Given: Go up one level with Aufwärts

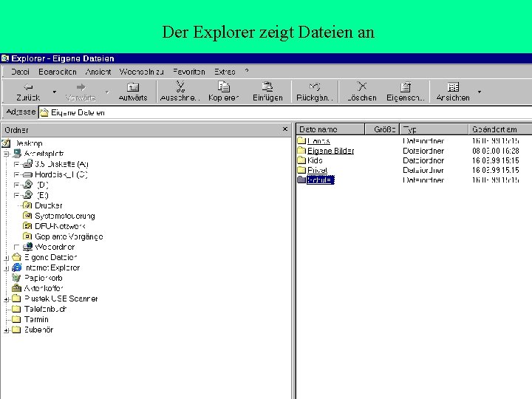Looking at the screenshot, I should click(x=133, y=92).
